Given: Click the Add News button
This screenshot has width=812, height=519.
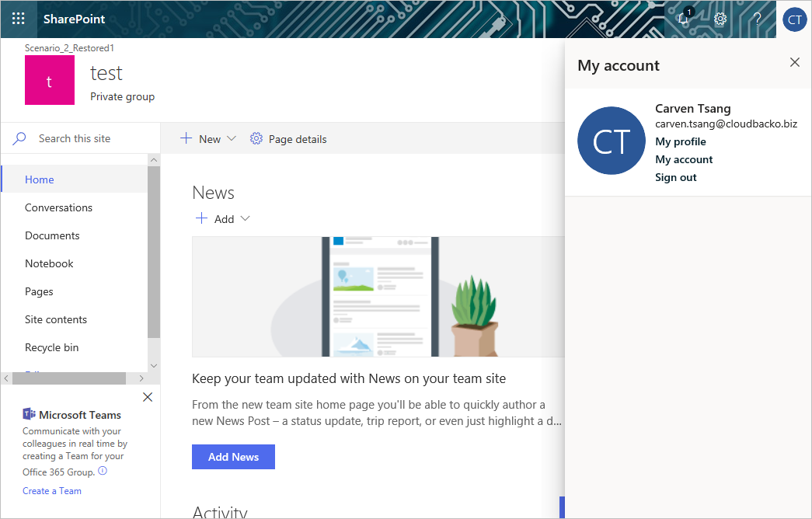Looking at the screenshot, I should pos(234,457).
